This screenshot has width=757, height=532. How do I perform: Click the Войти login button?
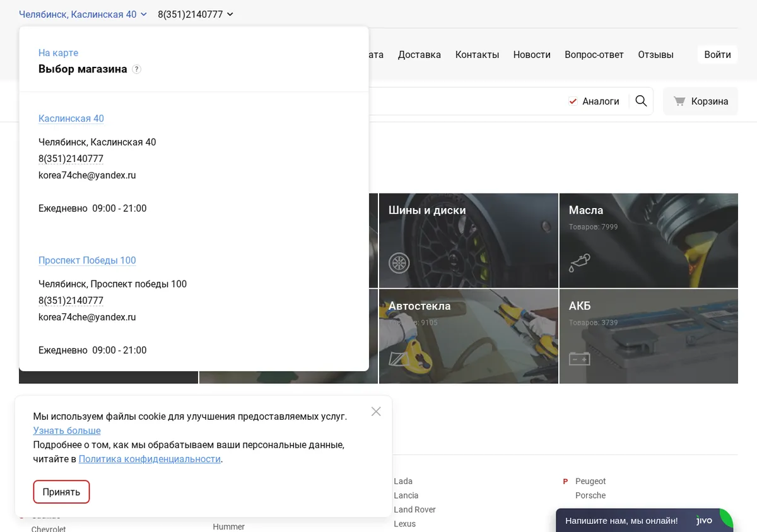717,54
